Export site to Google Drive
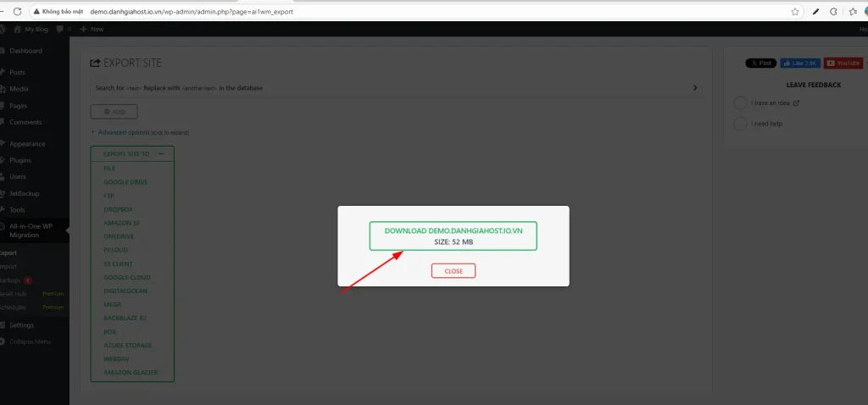The image size is (868, 405). pyautogui.click(x=125, y=182)
